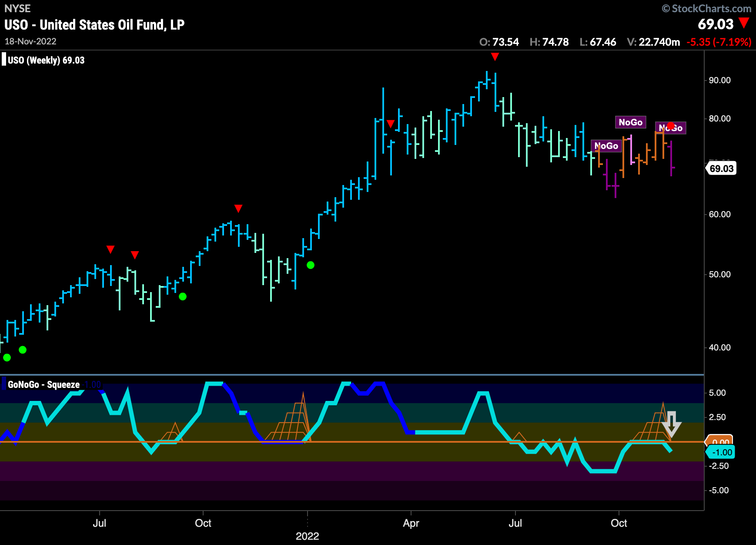Click the -2.50 oscillator axis label
756x545 pixels.
tap(719, 466)
